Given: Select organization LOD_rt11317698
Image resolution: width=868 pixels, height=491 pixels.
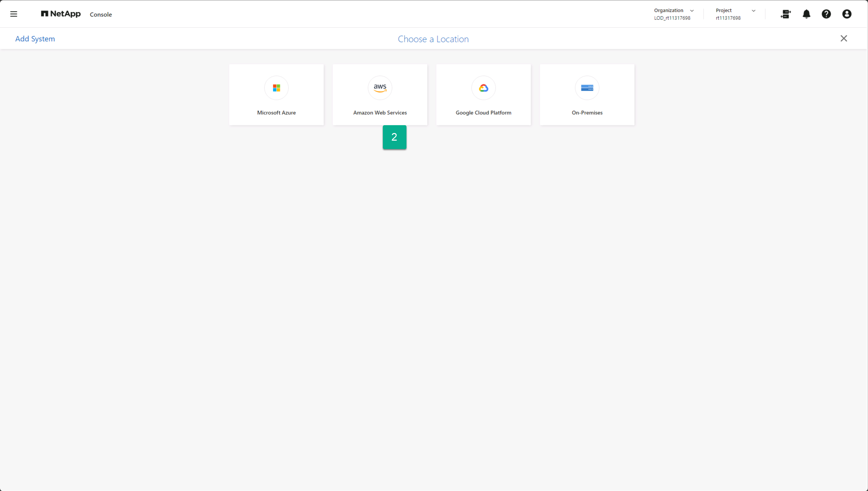Looking at the screenshot, I should 672,18.
